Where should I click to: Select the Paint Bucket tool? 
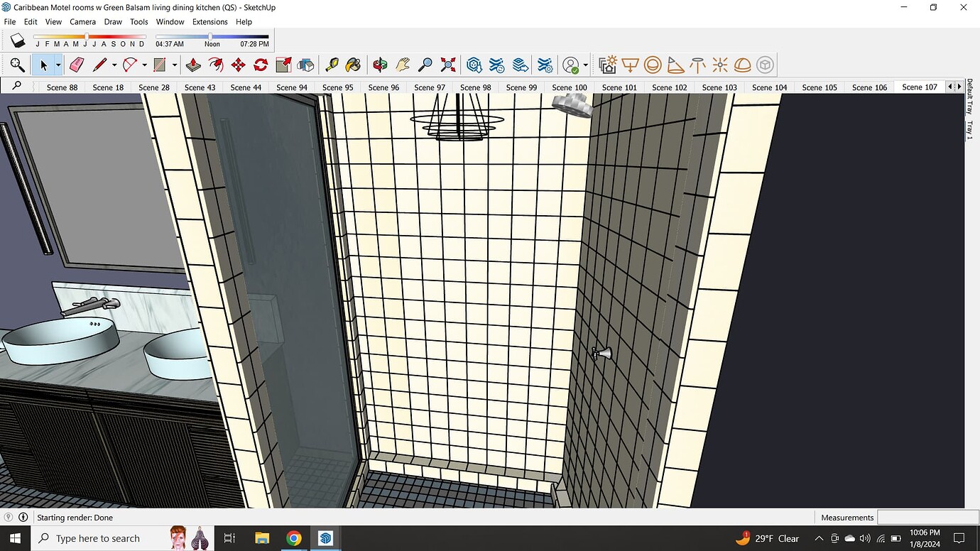coord(353,65)
